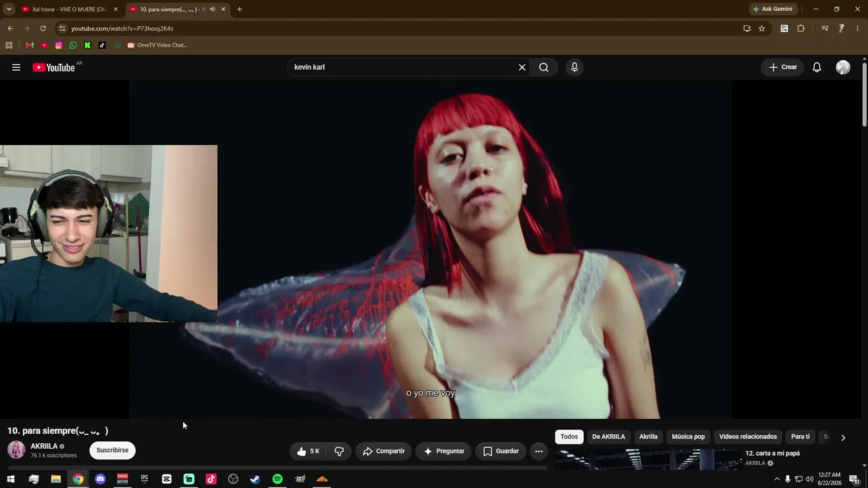Open the Kick bookmark
Image resolution: width=868 pixels, height=488 pixels.
(x=87, y=45)
